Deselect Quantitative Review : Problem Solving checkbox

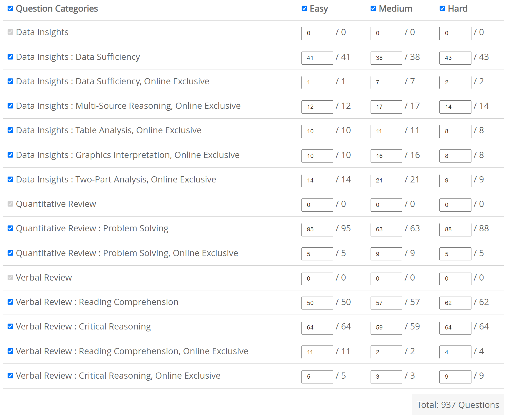10,228
